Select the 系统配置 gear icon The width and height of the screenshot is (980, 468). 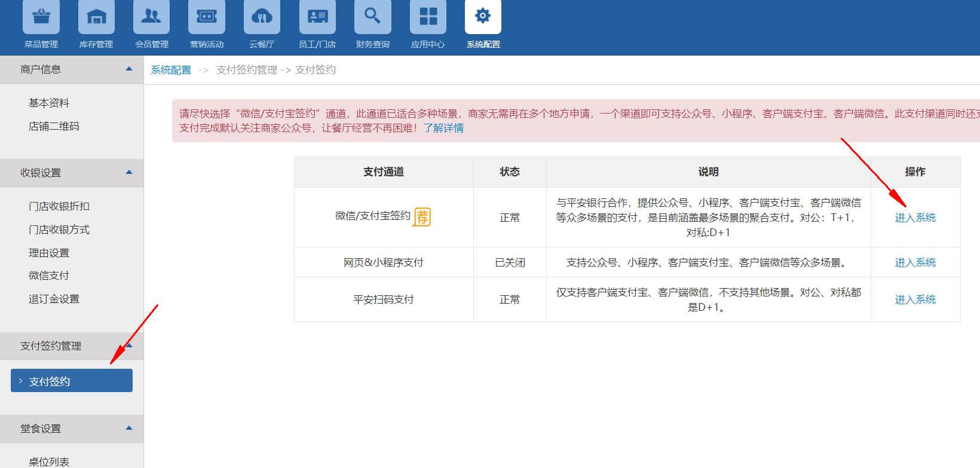coord(483,17)
